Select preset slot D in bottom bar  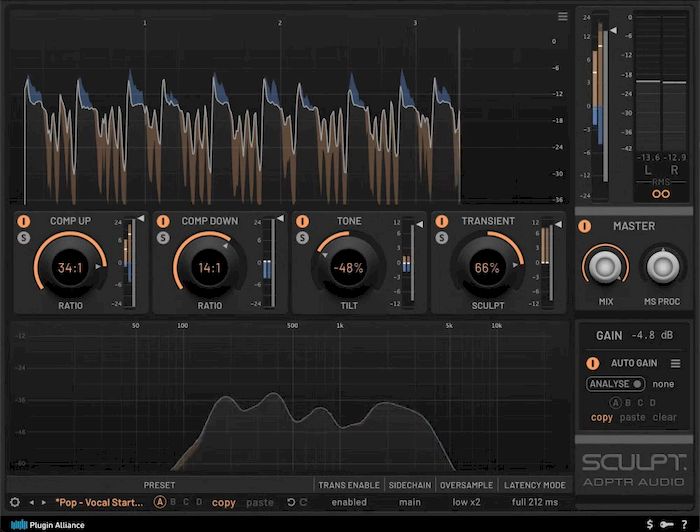pyautogui.click(x=199, y=503)
